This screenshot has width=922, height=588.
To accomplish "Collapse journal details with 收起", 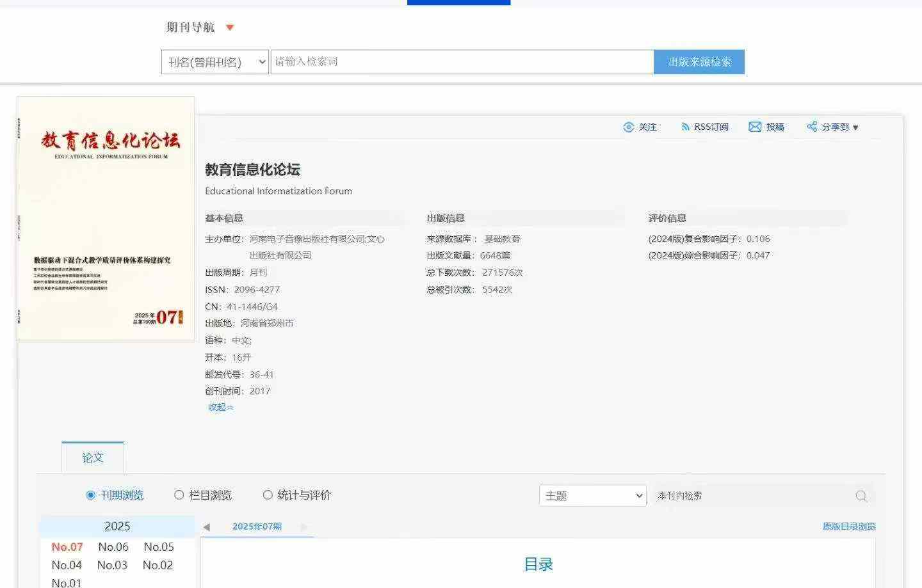I will coord(220,408).
